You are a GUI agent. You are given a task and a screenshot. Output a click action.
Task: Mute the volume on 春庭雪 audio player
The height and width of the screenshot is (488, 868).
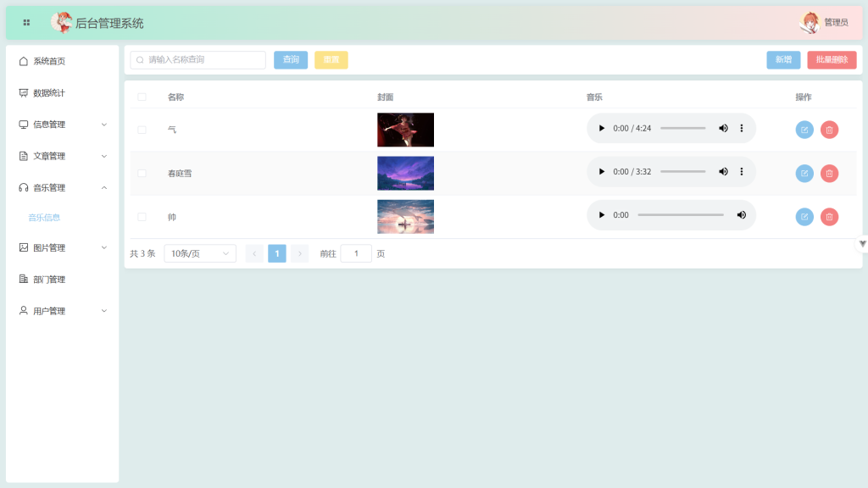pyautogui.click(x=723, y=172)
